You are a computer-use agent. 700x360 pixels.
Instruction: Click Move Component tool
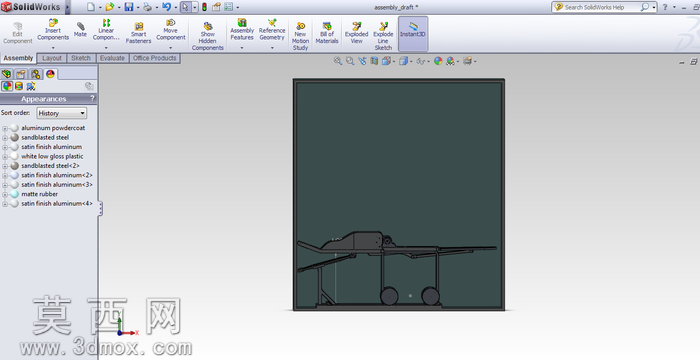(x=171, y=30)
